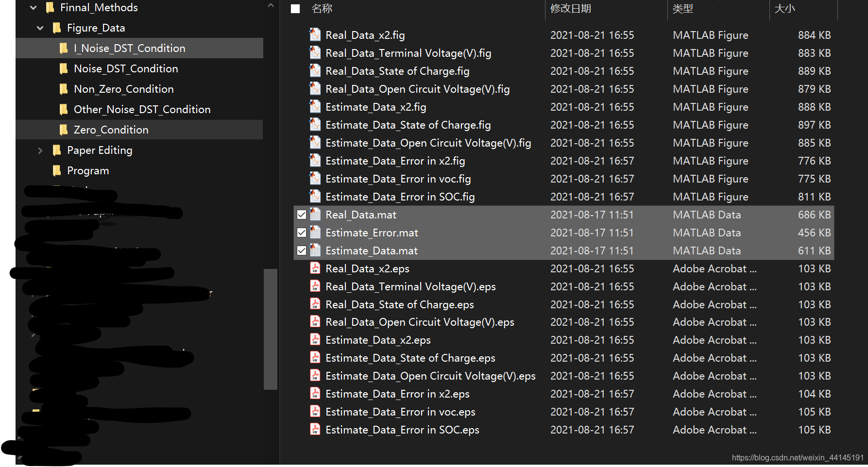Click the Real_Data_State of Charge.eps icon
868x467 pixels.
point(315,304)
